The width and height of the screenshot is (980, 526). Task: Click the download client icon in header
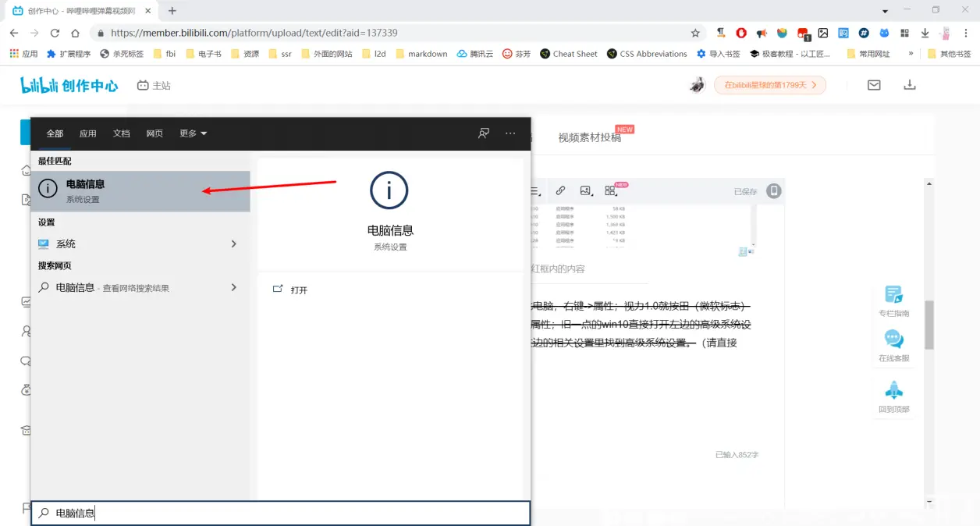[x=910, y=85]
